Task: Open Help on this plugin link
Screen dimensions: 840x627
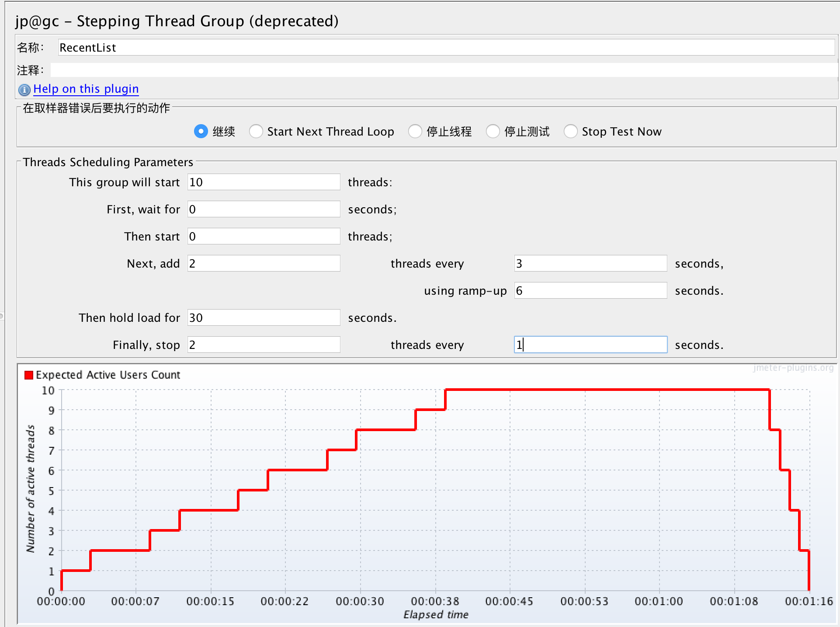Action: pos(86,89)
